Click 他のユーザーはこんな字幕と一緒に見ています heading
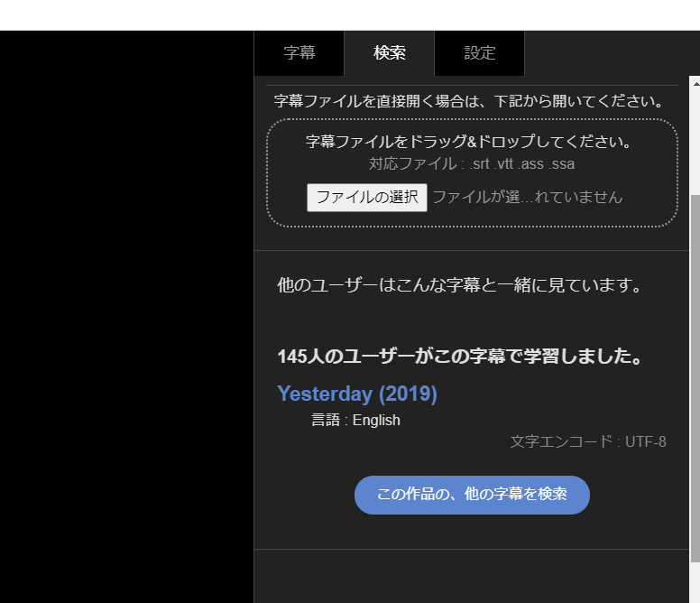The image size is (700, 603). [460, 285]
